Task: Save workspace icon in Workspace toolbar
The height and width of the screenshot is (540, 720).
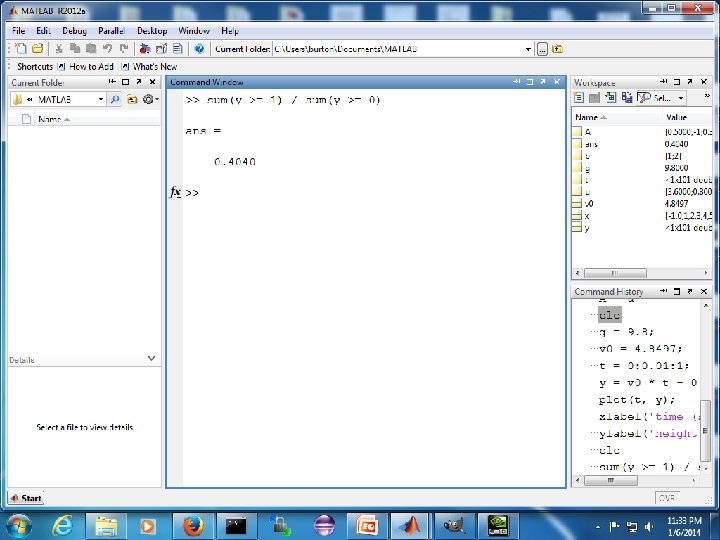Action: (x=626, y=98)
